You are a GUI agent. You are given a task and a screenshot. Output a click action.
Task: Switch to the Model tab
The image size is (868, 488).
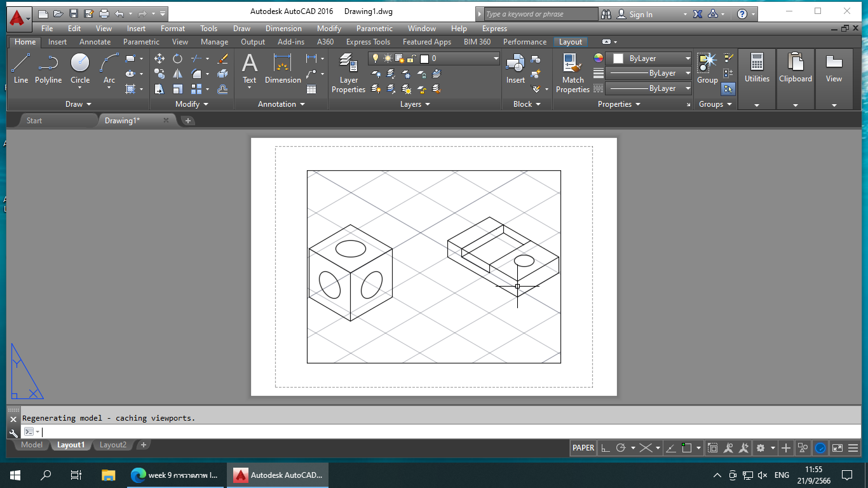click(32, 445)
